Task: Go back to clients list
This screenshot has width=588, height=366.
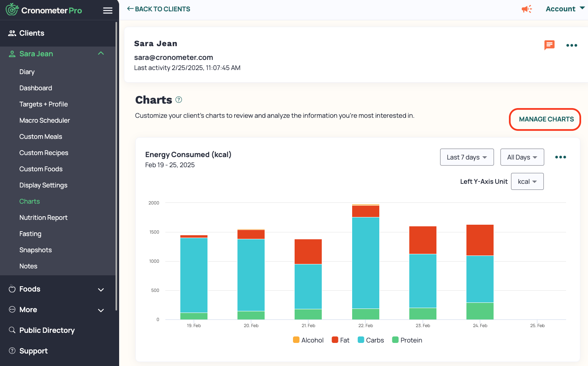Action: [158, 9]
